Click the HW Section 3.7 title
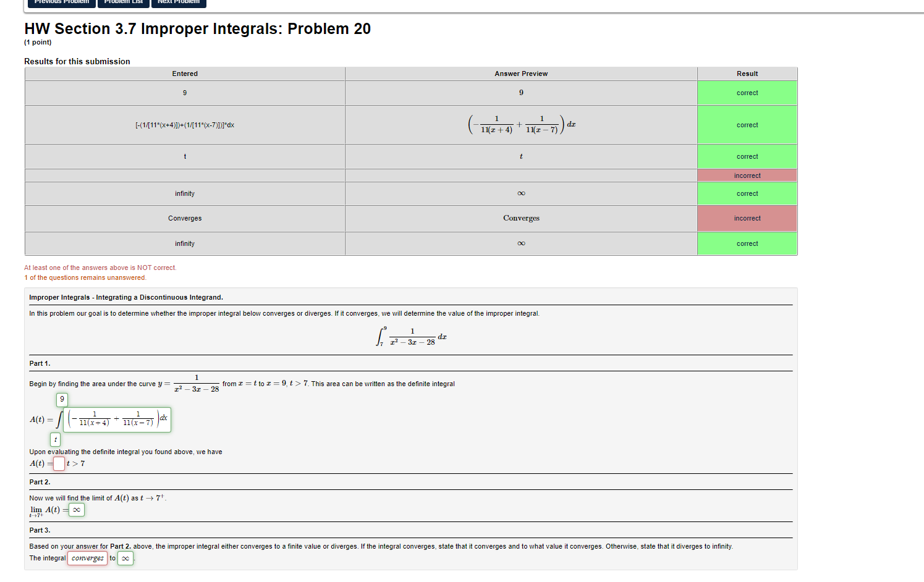This screenshot has width=924, height=582. click(x=197, y=28)
